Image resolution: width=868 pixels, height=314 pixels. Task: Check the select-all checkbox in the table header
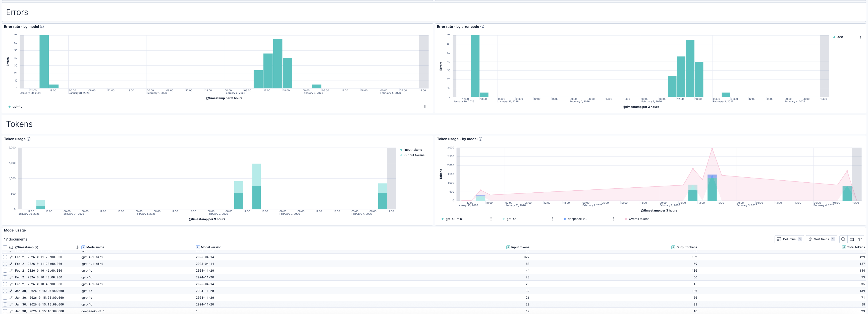tap(5, 247)
